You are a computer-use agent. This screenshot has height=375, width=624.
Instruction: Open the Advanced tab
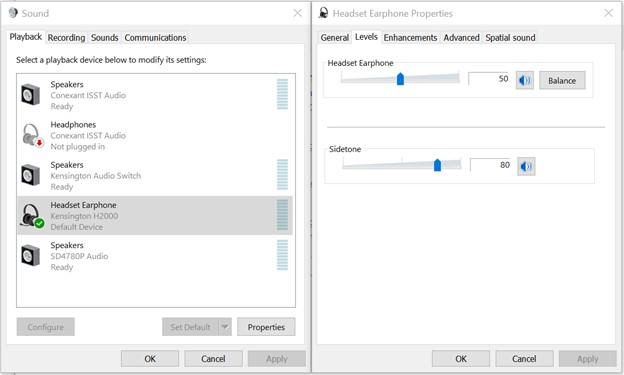(461, 37)
